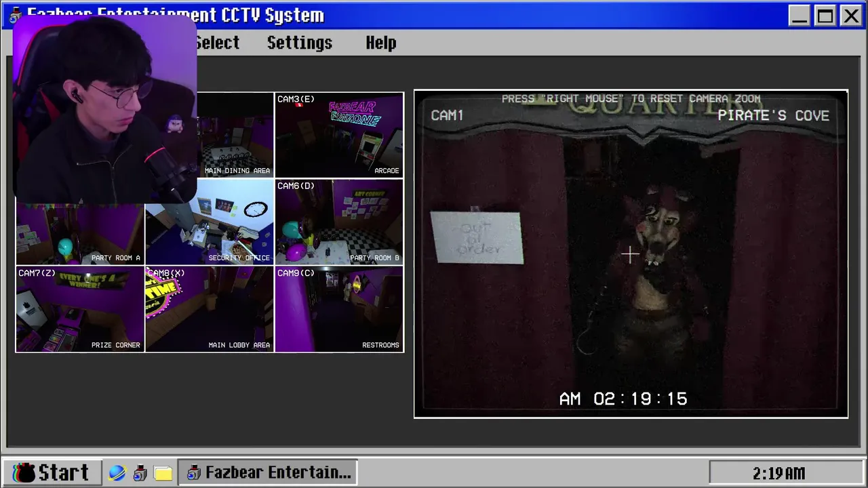
Task: Open the Start menu
Action: (x=52, y=472)
